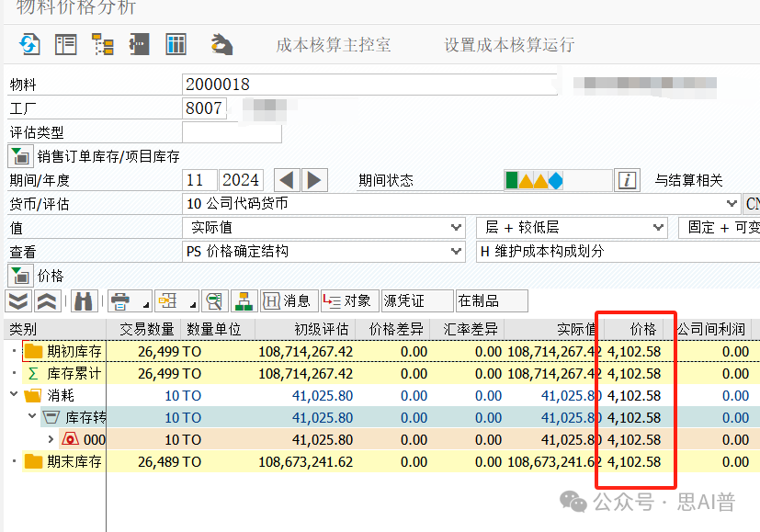Click the tree structure icon in top toolbar
Viewport: 760px width, 532px height.
[x=102, y=44]
